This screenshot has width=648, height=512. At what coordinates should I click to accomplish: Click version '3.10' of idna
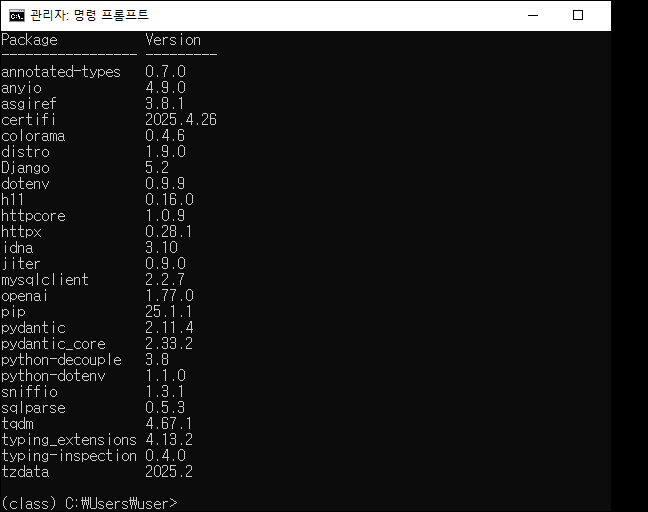[161, 248]
